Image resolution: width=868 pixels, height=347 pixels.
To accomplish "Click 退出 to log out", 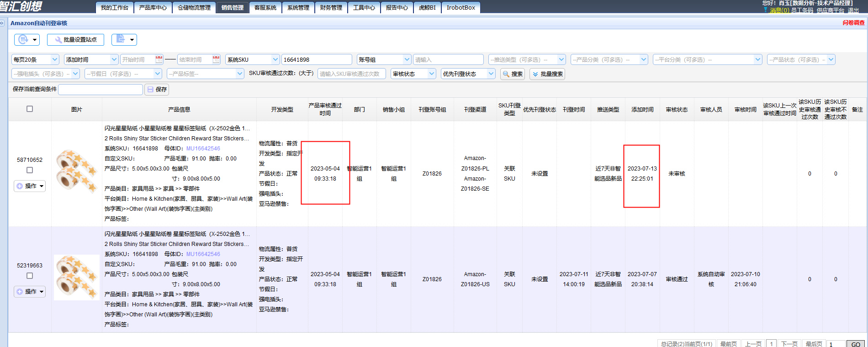I will point(853,10).
